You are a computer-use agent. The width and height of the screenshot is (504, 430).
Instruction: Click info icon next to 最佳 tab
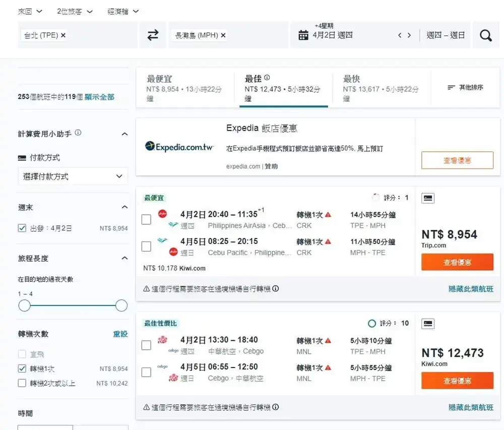tap(267, 78)
